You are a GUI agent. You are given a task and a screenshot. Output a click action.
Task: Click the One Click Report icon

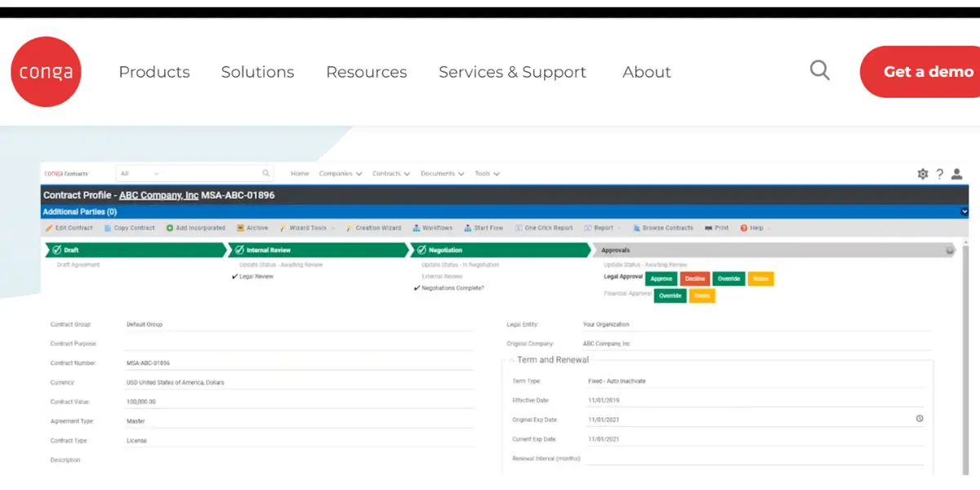pos(519,228)
